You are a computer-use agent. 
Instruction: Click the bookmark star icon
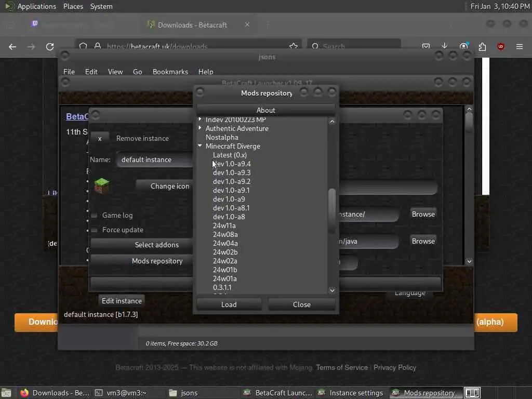pyautogui.click(x=294, y=46)
